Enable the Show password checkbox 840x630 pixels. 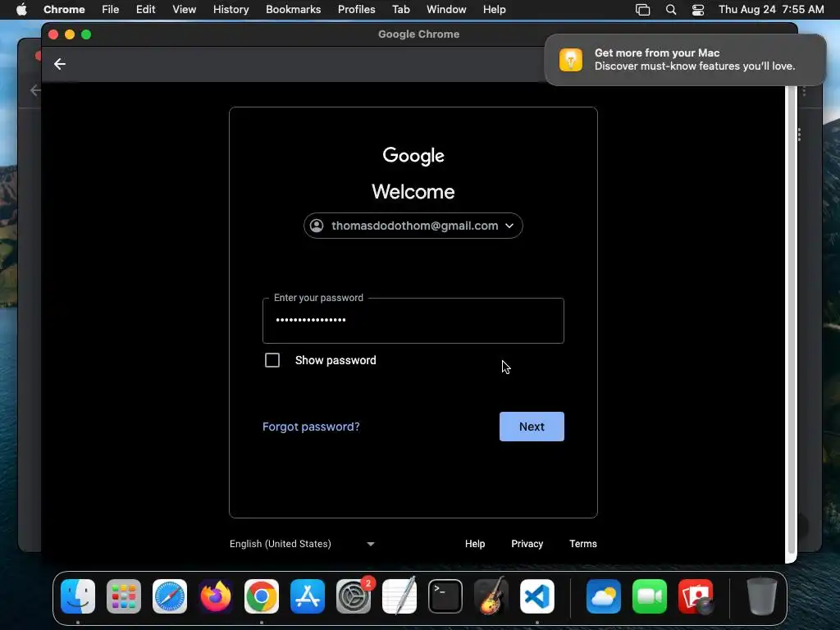pyautogui.click(x=272, y=360)
